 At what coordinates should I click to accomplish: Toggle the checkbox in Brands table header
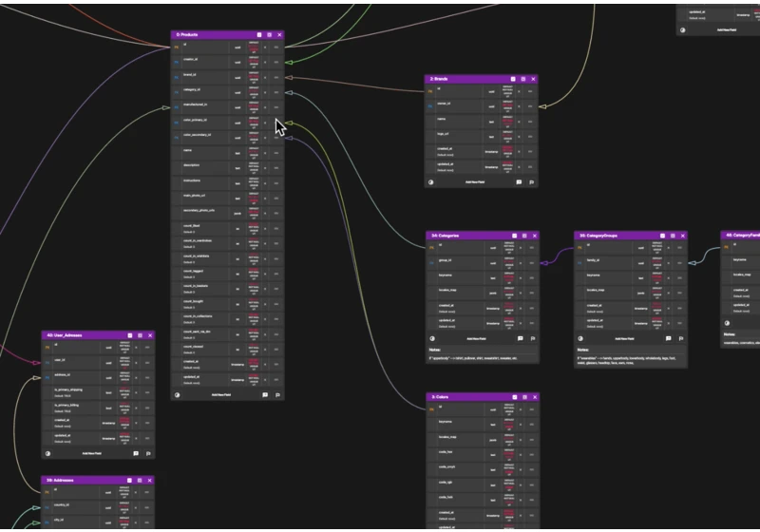(513, 79)
